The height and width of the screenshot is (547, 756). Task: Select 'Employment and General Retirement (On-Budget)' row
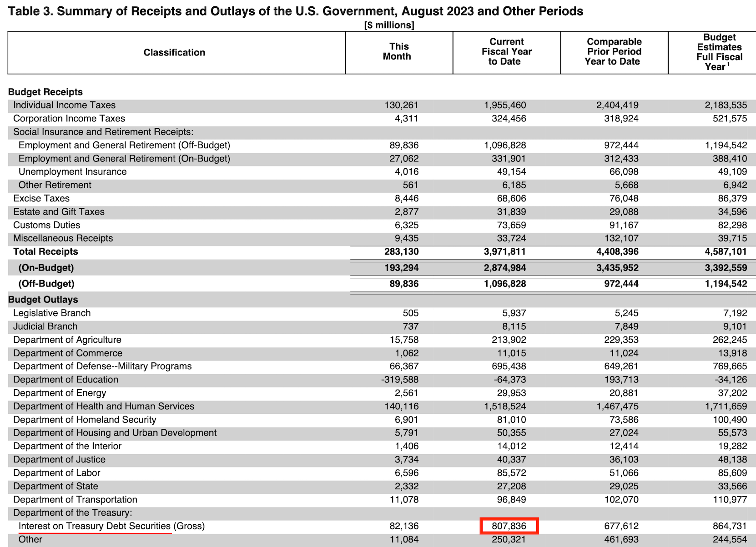pos(124,158)
